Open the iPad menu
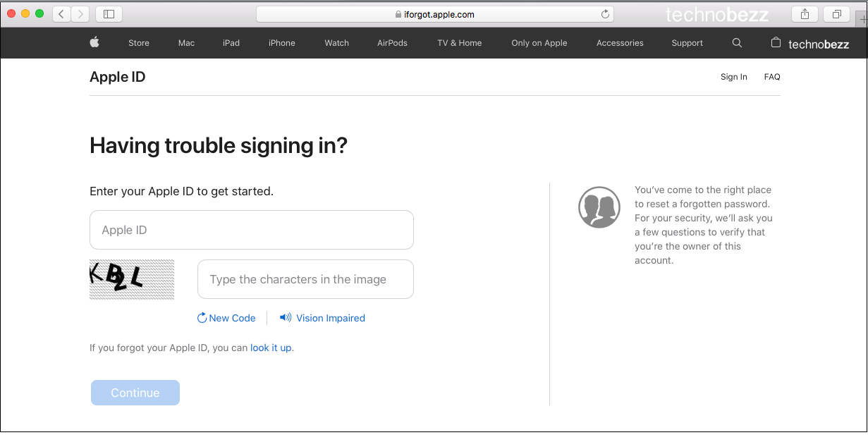This screenshot has width=868, height=435. [231, 43]
